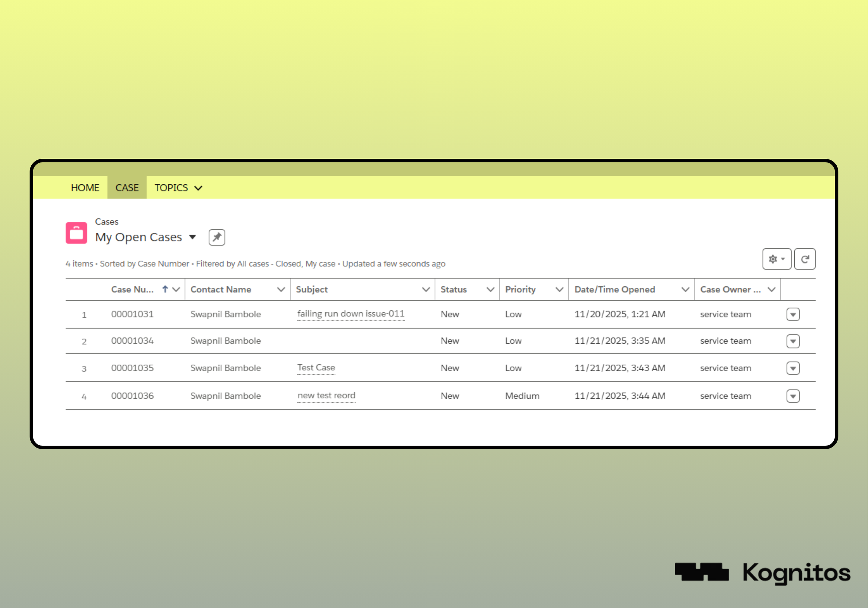Pin the My Open Cases list view
The image size is (868, 608).
tap(216, 237)
